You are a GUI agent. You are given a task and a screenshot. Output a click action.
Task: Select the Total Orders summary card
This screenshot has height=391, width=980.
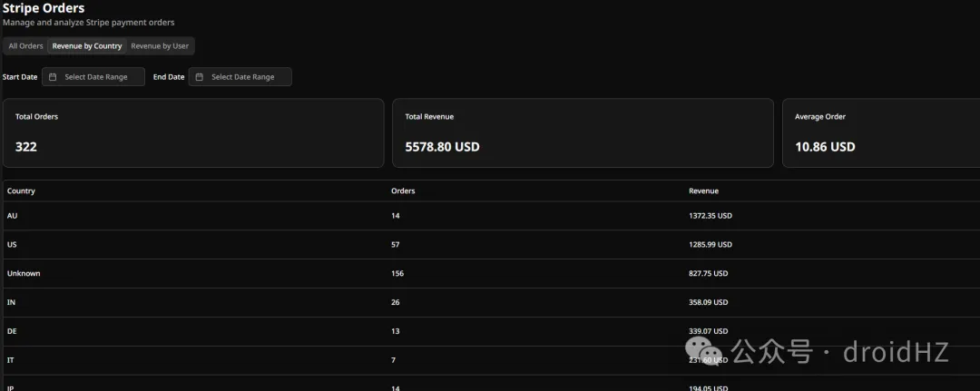point(193,132)
